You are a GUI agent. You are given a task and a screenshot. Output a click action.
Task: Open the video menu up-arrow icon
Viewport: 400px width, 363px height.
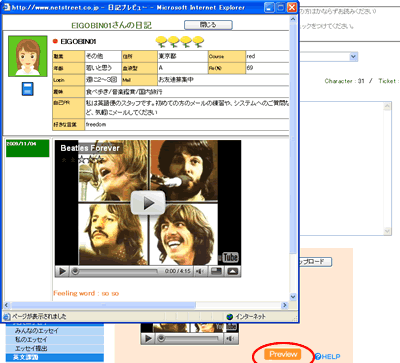[x=233, y=271]
